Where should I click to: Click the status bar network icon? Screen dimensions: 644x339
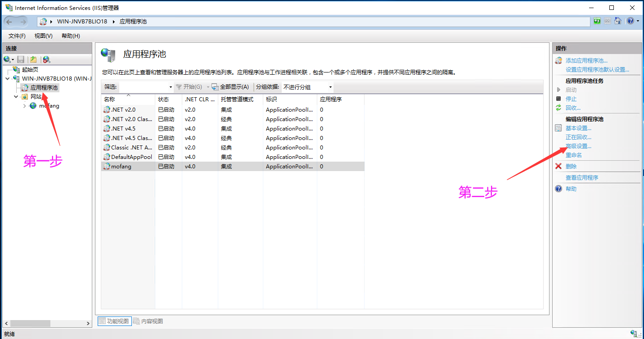[x=635, y=334]
